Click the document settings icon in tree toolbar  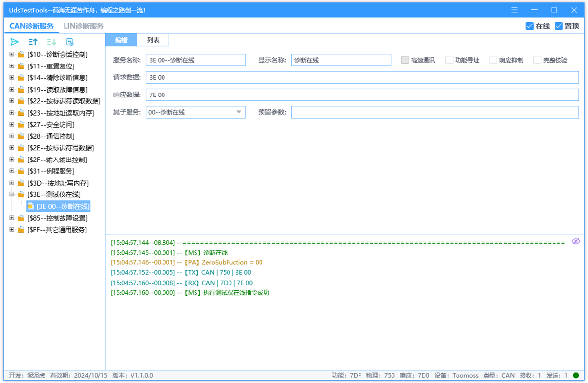tap(70, 42)
